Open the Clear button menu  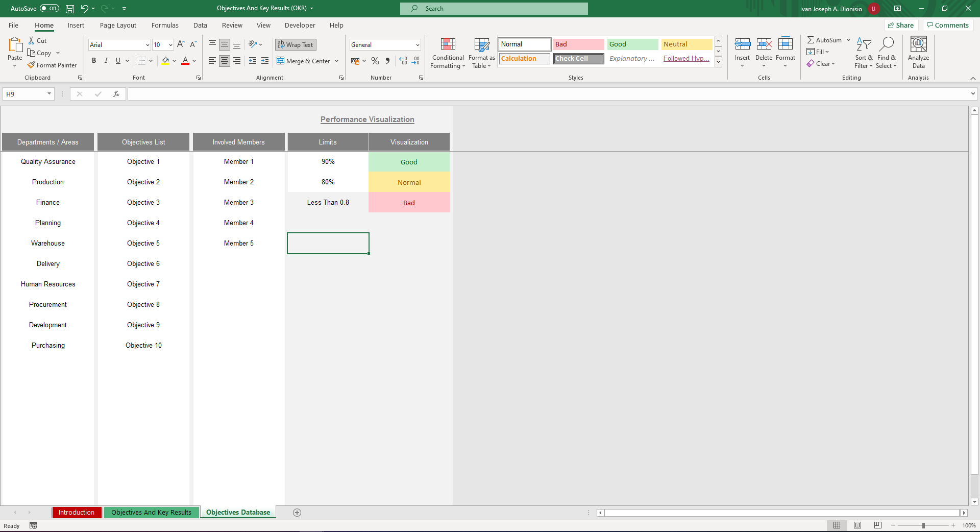pos(821,64)
